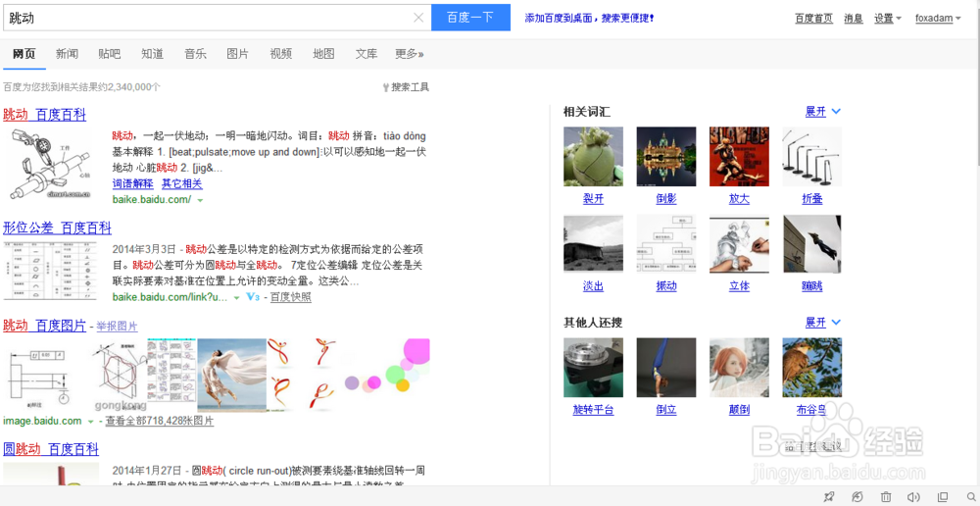The width and height of the screenshot is (980, 506).
Task: Open the 设置 settings dropdown
Action: tap(888, 18)
